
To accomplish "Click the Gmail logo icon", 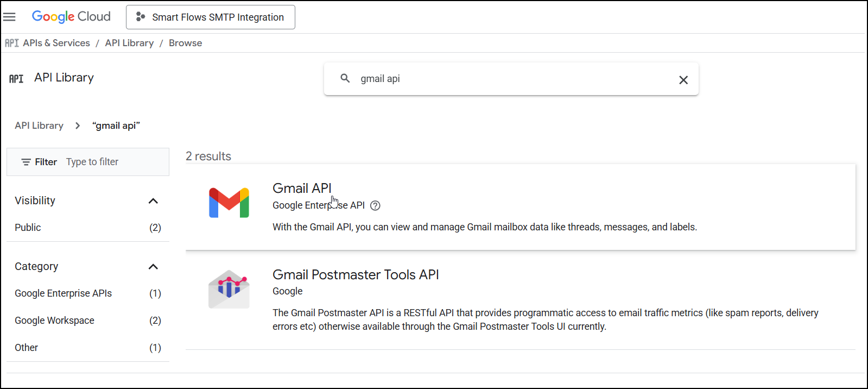I will point(229,203).
